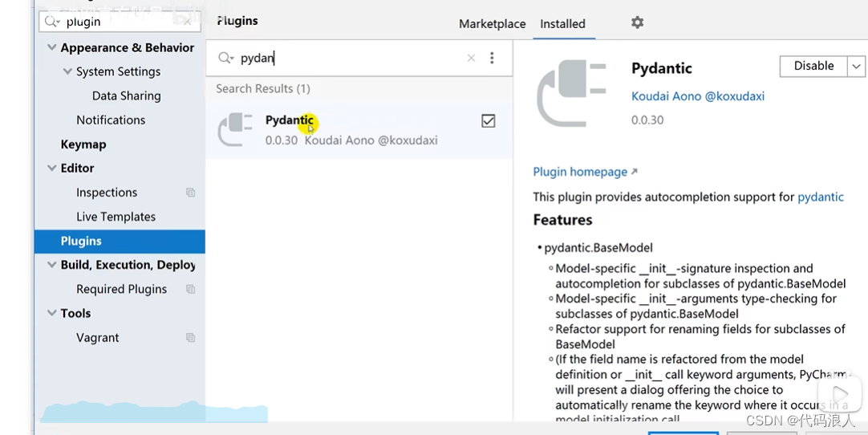Open the Disable button dropdown arrow
Viewport: 868px width, 435px height.
(x=857, y=67)
